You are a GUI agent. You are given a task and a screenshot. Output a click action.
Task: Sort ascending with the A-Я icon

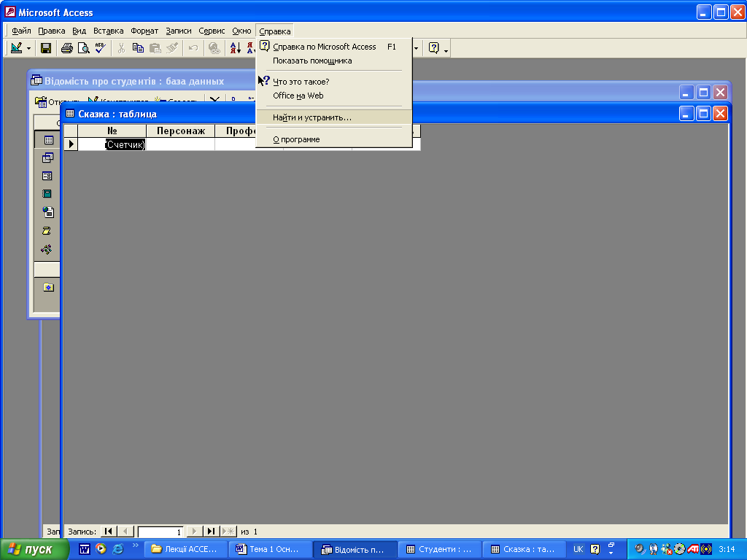coord(236,48)
